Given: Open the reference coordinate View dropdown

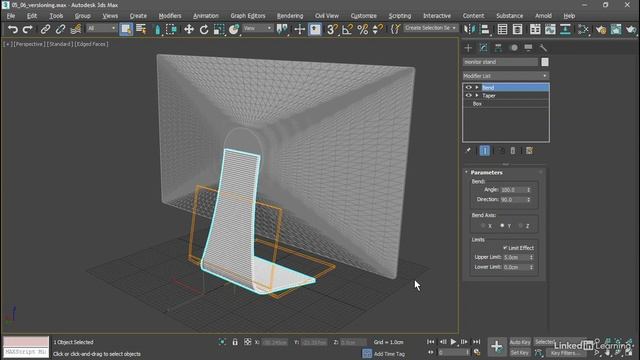Looking at the screenshot, I should 258,28.
